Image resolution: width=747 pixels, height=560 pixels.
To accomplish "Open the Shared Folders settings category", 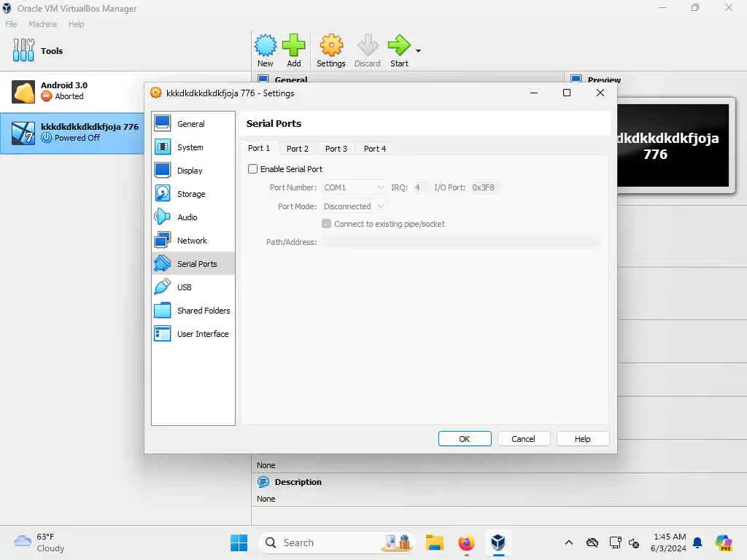I will [x=193, y=311].
